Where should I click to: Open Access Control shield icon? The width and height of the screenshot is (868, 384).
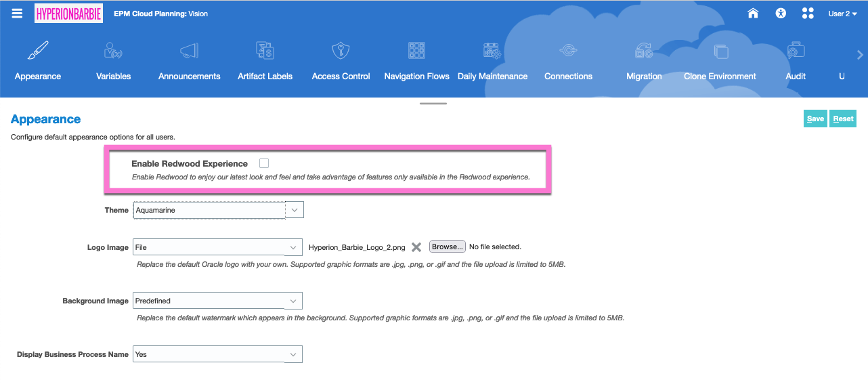(341, 51)
